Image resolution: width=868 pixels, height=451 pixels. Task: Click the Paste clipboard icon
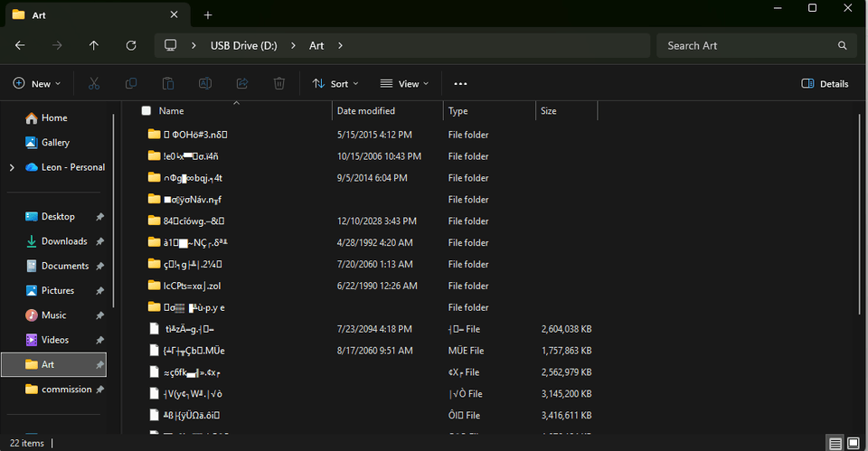168,83
